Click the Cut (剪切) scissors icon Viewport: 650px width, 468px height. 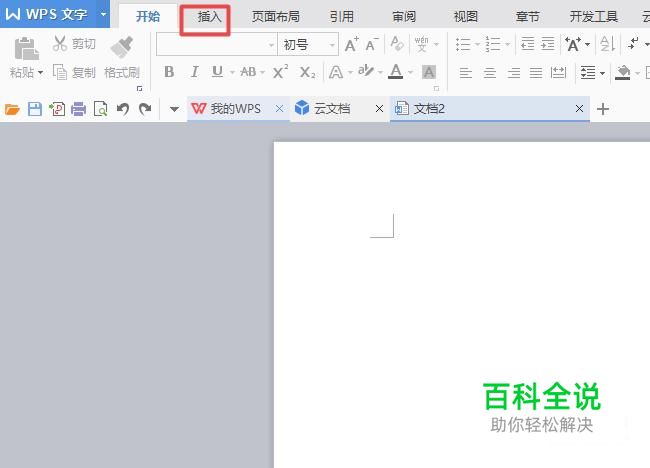pyautogui.click(x=60, y=44)
